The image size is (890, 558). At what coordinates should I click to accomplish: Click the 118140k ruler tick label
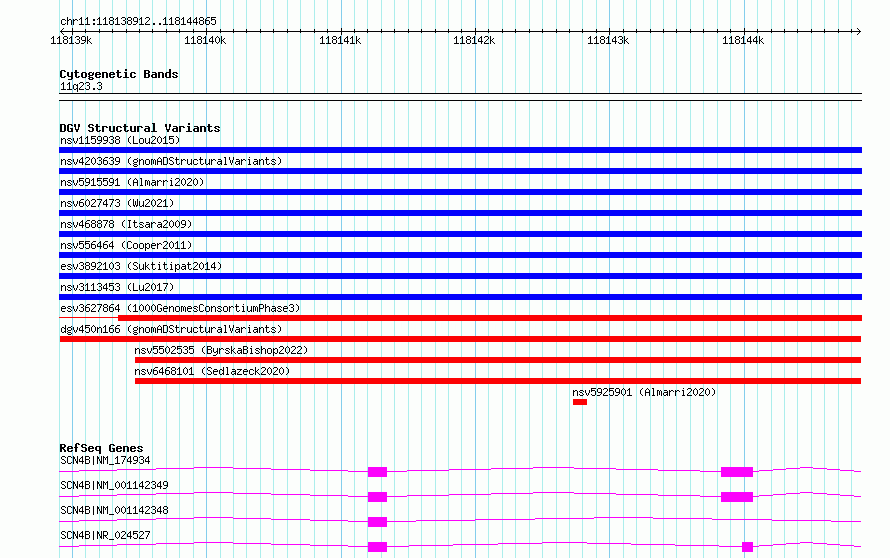[205, 40]
